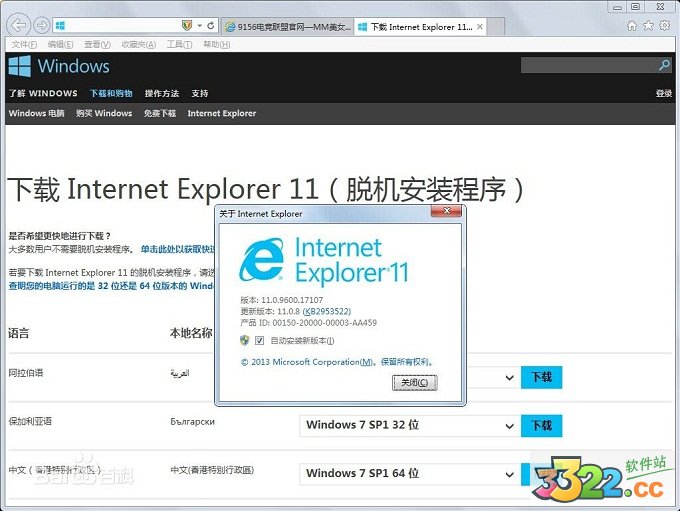Image resolution: width=680 pixels, height=511 pixels.
Task: Open the new tab button
Action: pyautogui.click(x=496, y=27)
